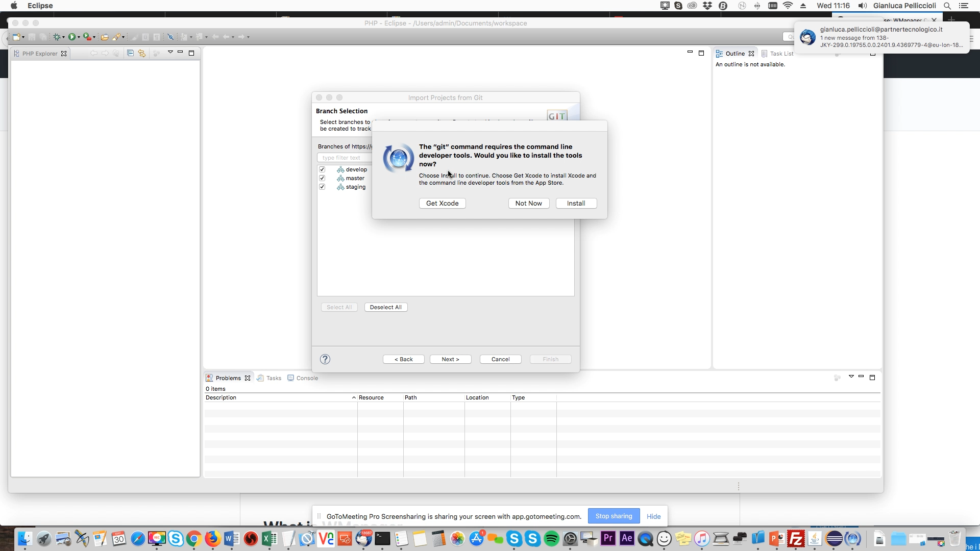Switch to the Console tab
The width and height of the screenshot is (980, 551).
click(307, 378)
